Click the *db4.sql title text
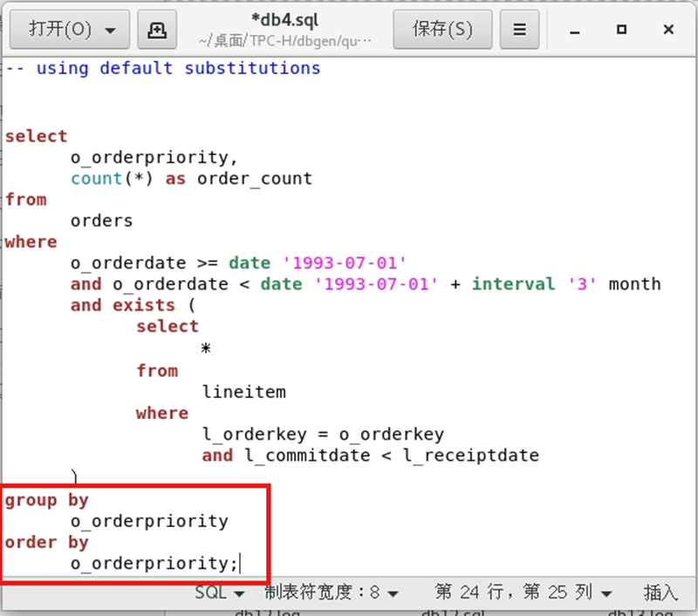The image size is (698, 616). click(285, 20)
